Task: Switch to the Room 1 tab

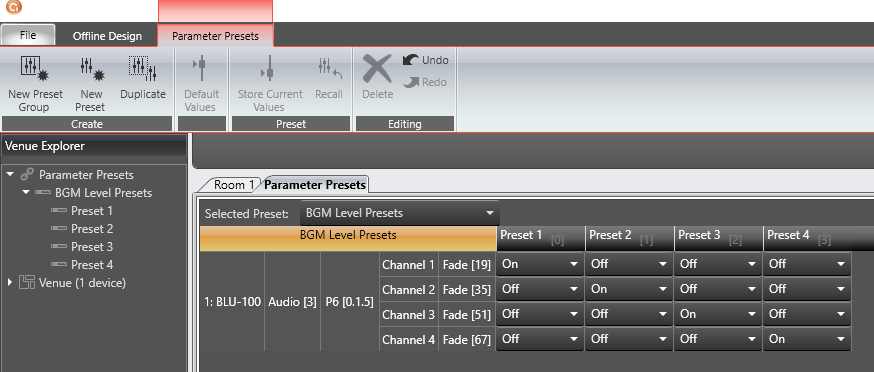Action: click(234, 185)
